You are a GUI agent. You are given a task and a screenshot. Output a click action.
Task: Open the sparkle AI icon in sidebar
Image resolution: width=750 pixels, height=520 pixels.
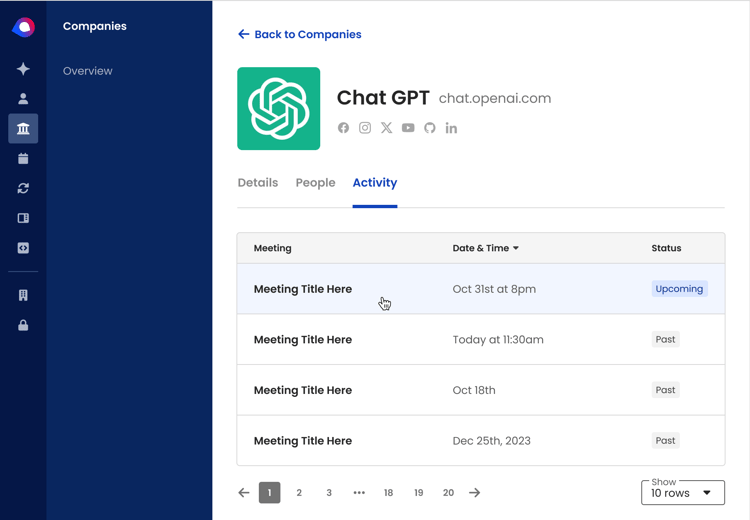23,69
